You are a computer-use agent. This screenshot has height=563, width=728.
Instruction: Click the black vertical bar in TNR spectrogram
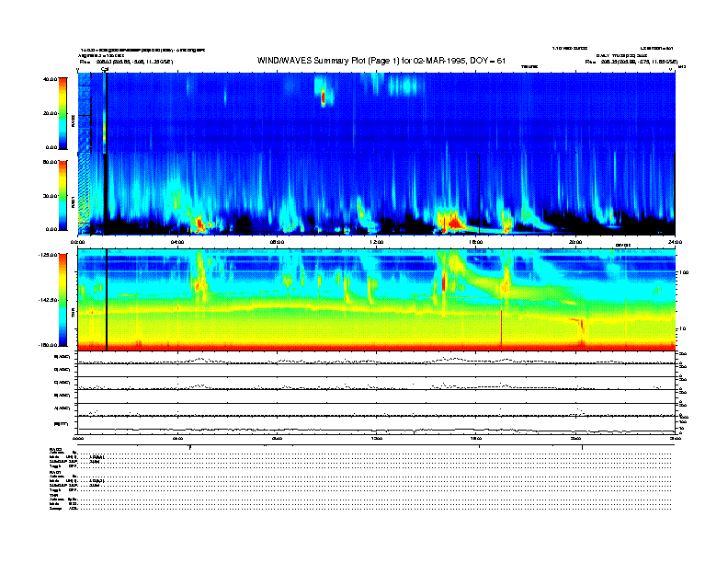pos(107,300)
